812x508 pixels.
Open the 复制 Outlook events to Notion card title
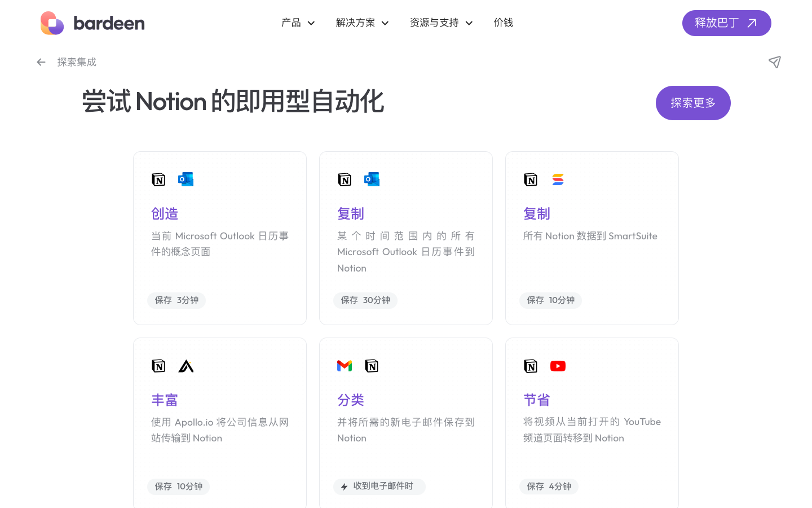(351, 214)
